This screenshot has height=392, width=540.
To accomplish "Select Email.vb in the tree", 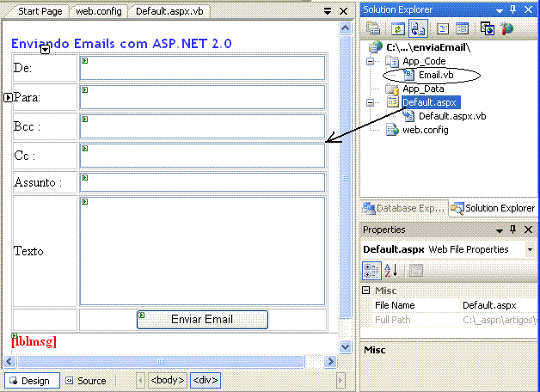I will [x=436, y=75].
